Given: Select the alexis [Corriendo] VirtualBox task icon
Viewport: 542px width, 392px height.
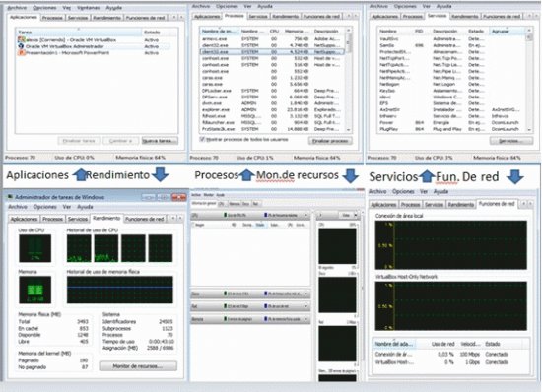Looking at the screenshot, I should 21,39.
